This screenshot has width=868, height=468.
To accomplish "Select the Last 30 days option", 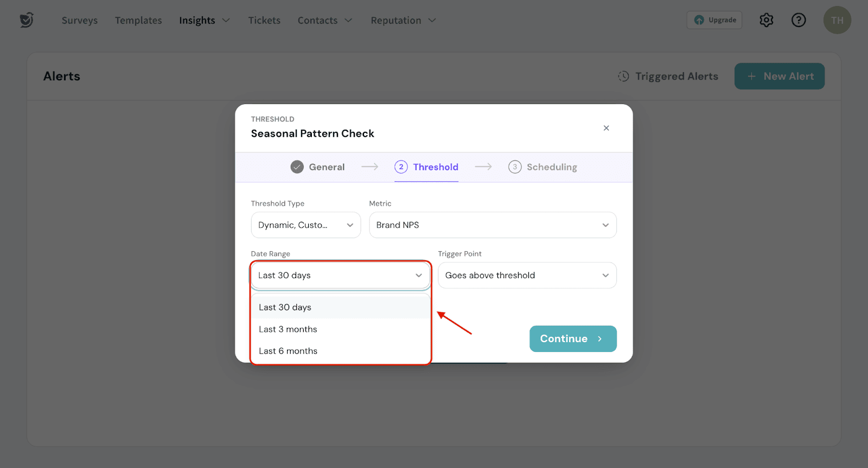I will pyautogui.click(x=285, y=307).
